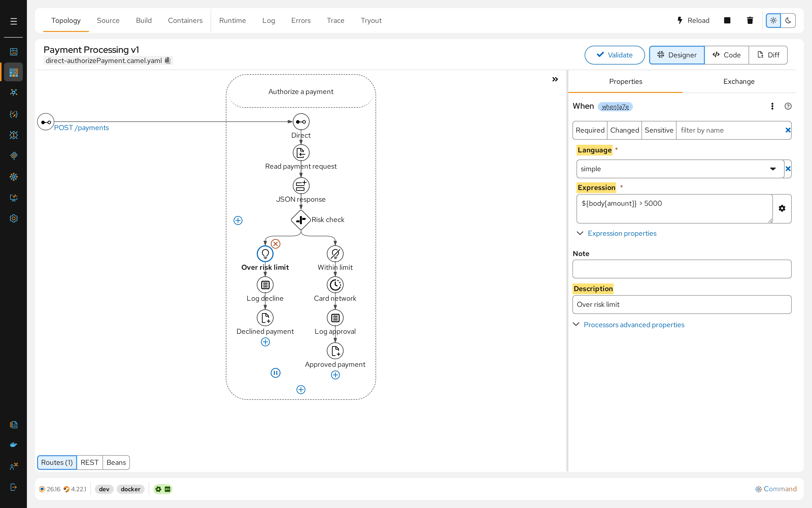Open the Docker whale sidebar icon
The image size is (812, 508).
point(13,445)
